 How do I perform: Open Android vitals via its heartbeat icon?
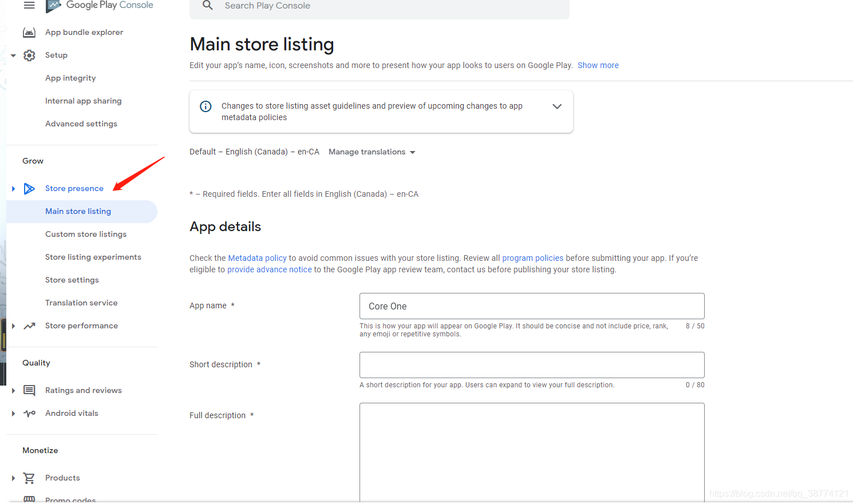29,413
